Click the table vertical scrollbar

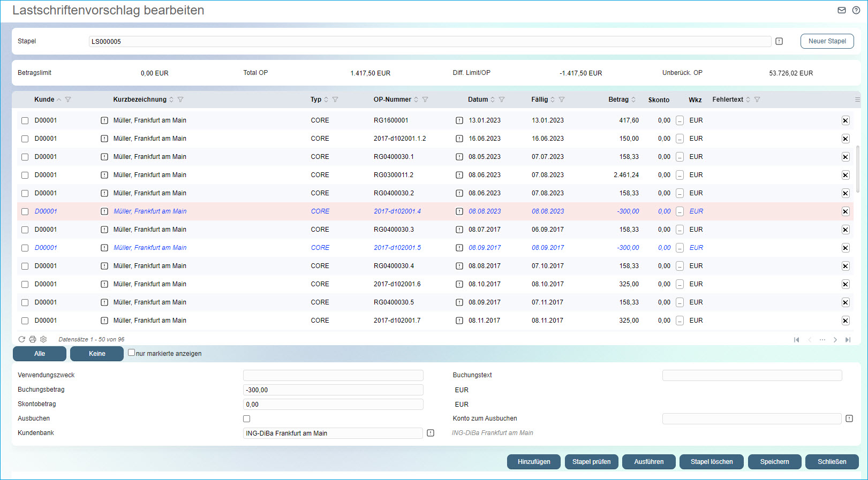(858, 169)
